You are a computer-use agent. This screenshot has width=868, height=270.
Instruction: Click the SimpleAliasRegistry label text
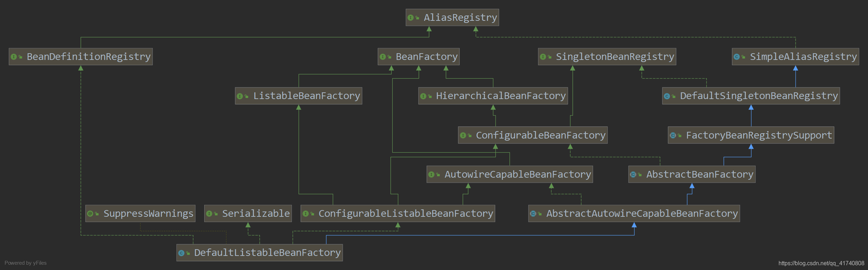click(x=803, y=57)
